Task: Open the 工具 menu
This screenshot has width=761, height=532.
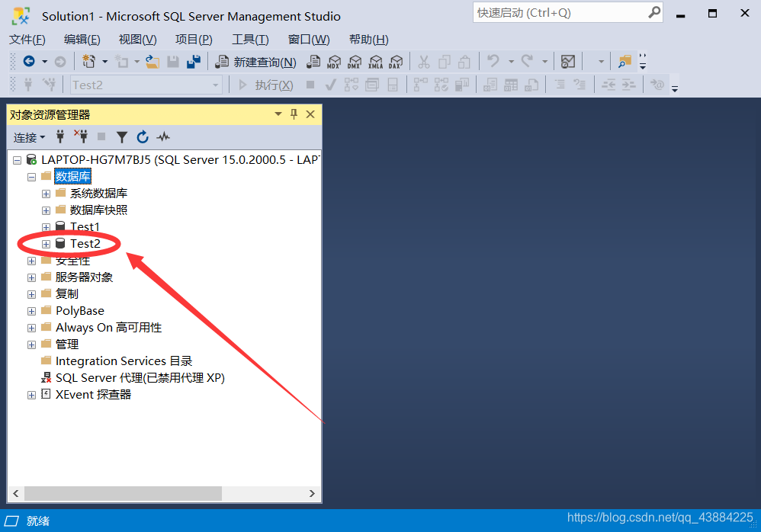Action: click(250, 39)
